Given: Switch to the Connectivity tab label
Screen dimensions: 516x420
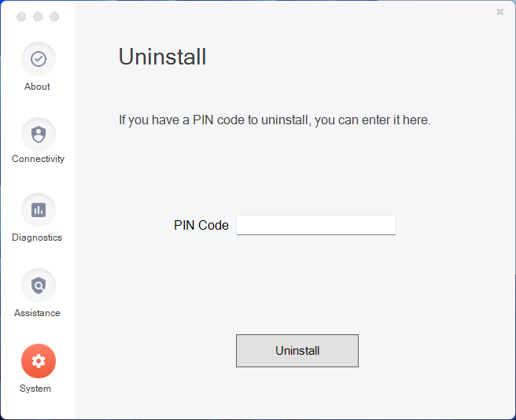Looking at the screenshot, I should coord(39,159).
